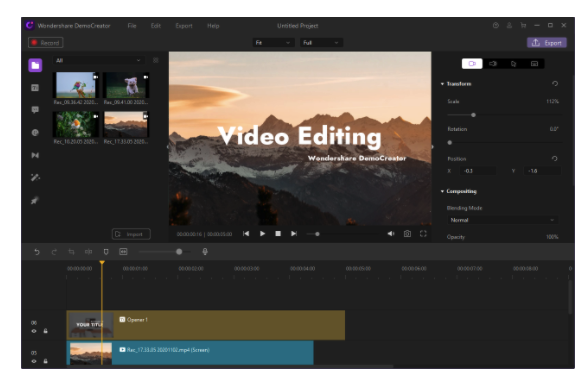Select the Rec_09.41.00 pig thumbnail
The image size is (585, 390).
(126, 85)
